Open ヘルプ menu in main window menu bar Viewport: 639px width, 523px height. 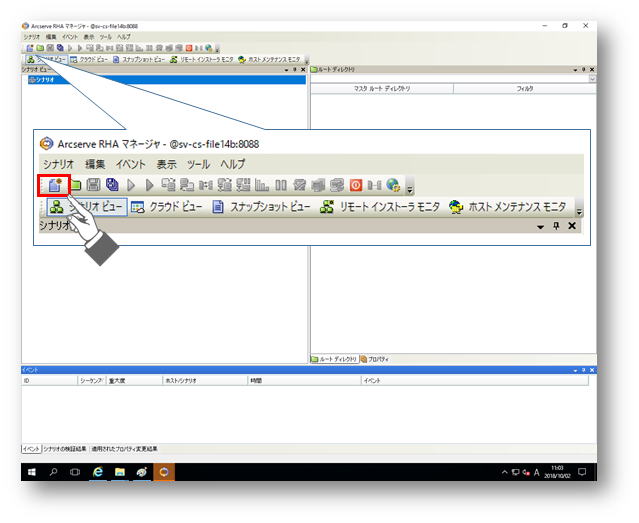pyautogui.click(x=124, y=37)
